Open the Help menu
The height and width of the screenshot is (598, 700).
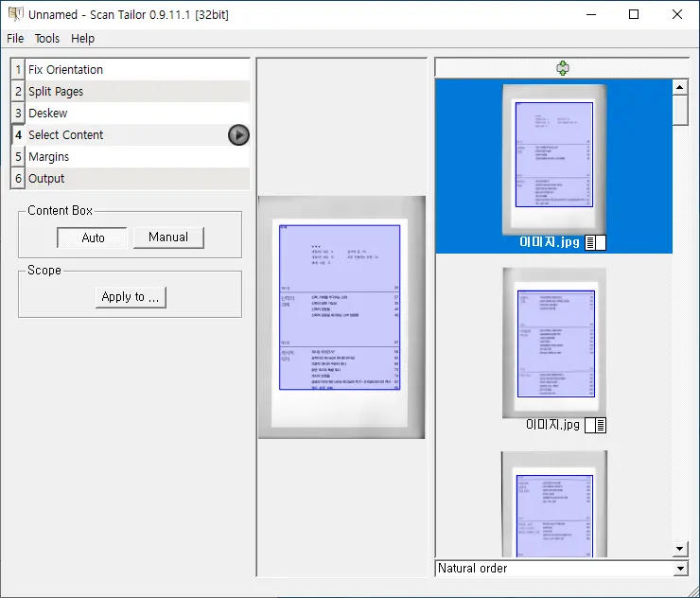tap(83, 39)
